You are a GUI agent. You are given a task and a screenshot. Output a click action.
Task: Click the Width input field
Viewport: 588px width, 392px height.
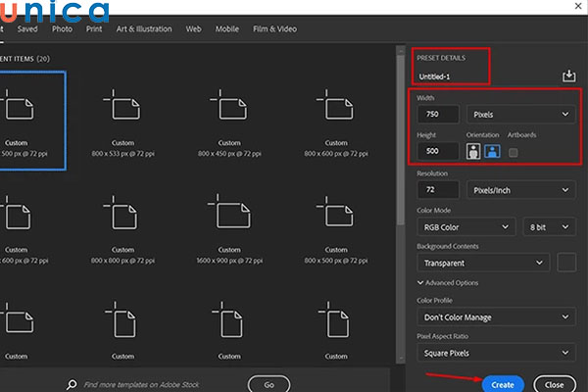click(x=438, y=115)
